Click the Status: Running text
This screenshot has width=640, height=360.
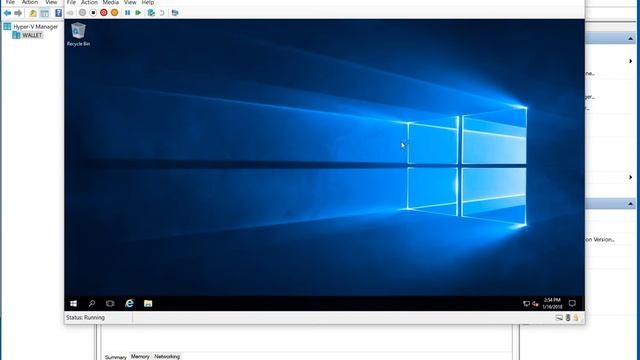(x=85, y=318)
